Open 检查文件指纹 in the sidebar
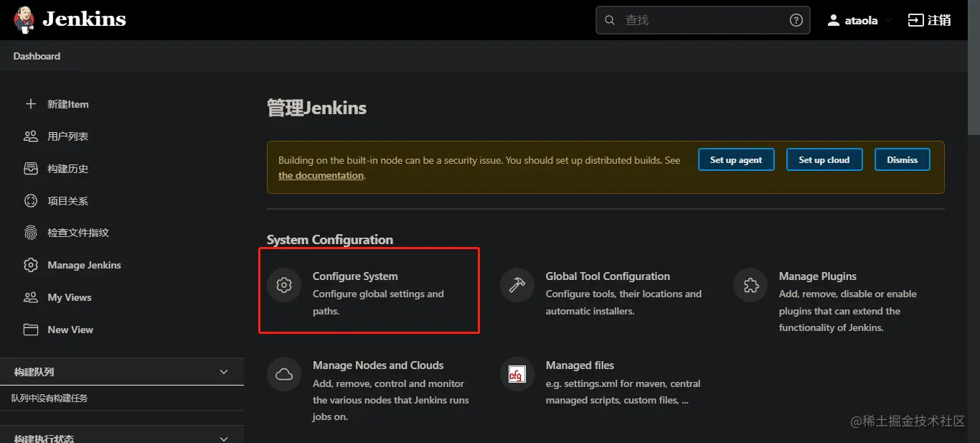980x443 pixels. 78,233
